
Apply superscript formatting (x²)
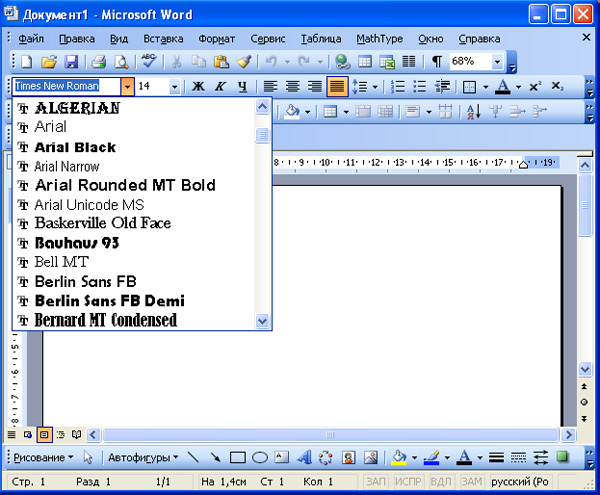[535, 86]
